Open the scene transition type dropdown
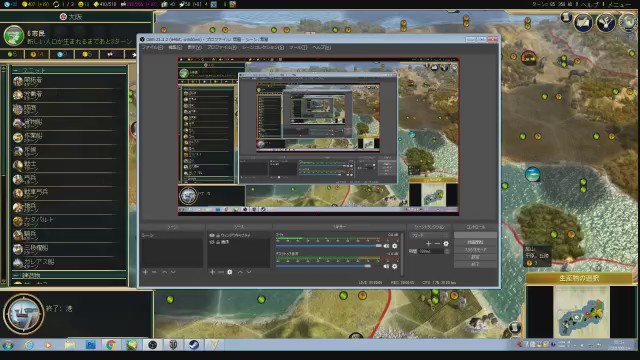This screenshot has width=640, height=360. [430, 236]
